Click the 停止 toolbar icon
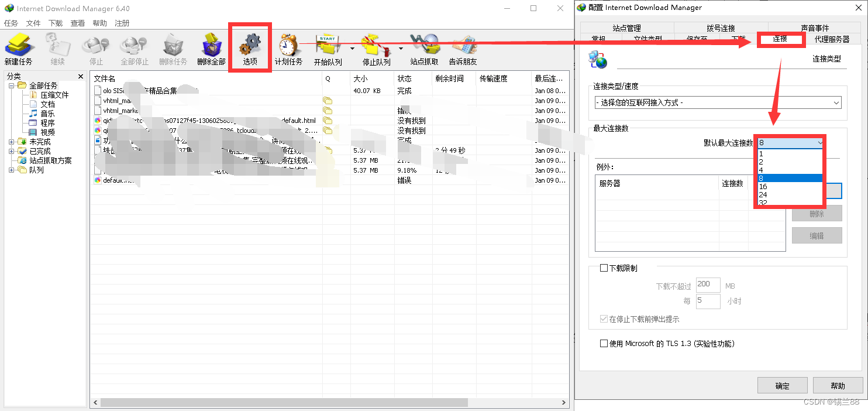The image size is (868, 411). pyautogui.click(x=96, y=49)
